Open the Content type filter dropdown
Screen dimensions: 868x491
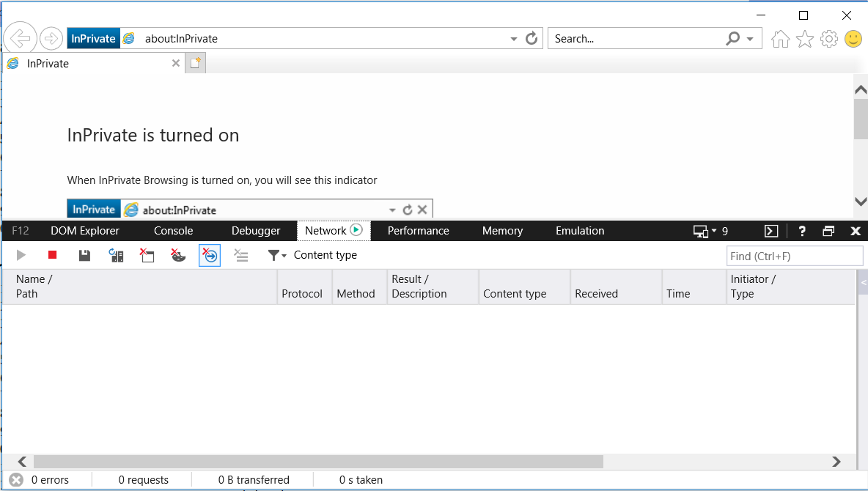coord(312,255)
